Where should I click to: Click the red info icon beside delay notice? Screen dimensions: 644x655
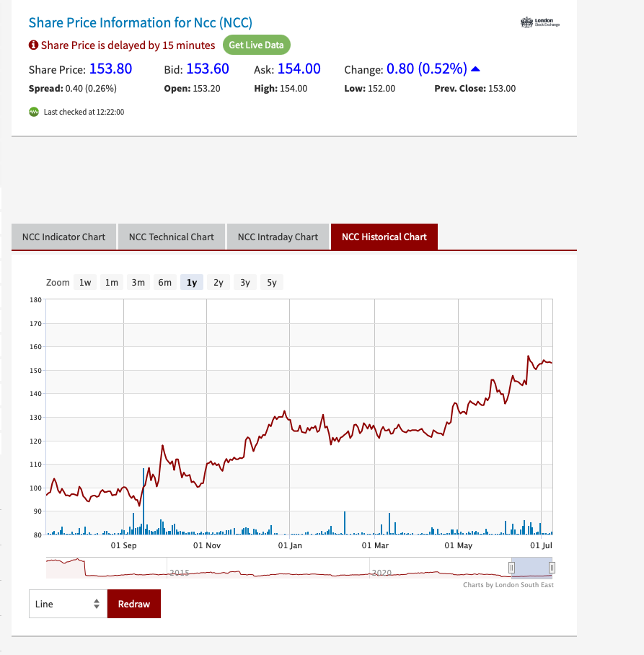(33, 45)
